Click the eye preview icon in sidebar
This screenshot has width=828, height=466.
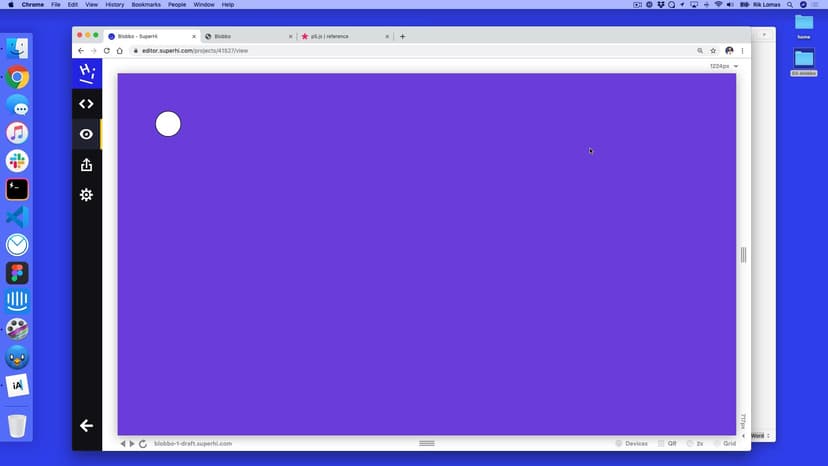(86, 134)
